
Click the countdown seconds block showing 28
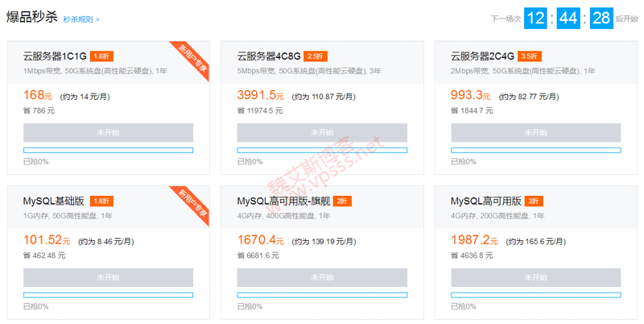[601, 19]
